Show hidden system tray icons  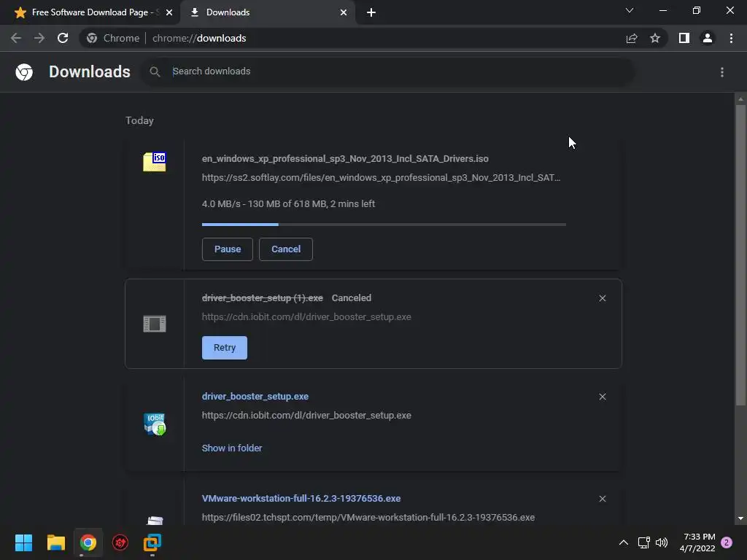pyautogui.click(x=623, y=542)
